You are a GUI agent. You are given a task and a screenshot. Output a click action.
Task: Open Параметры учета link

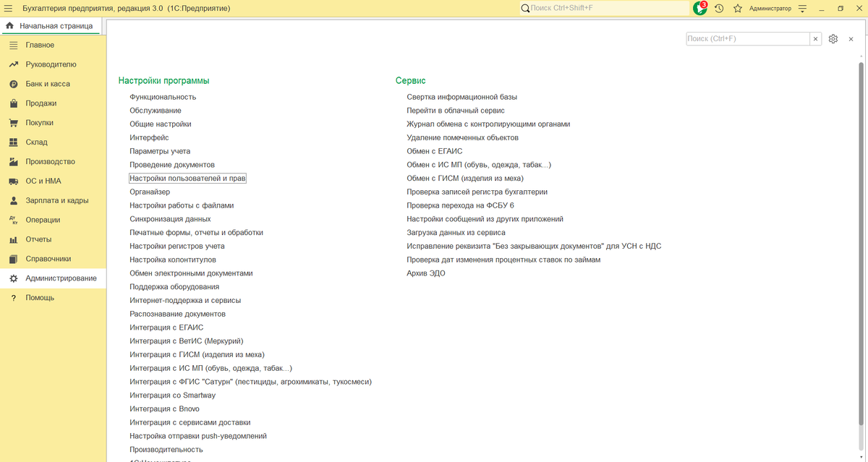pos(160,151)
